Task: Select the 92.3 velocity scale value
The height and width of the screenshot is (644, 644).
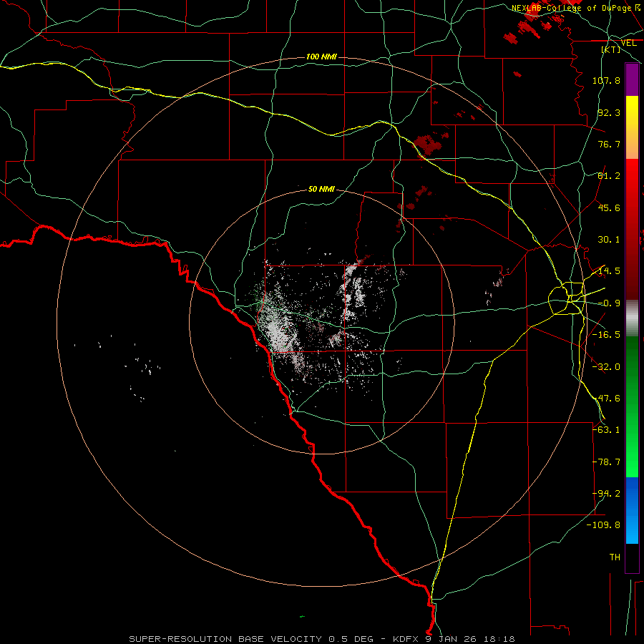Action: pyautogui.click(x=609, y=112)
